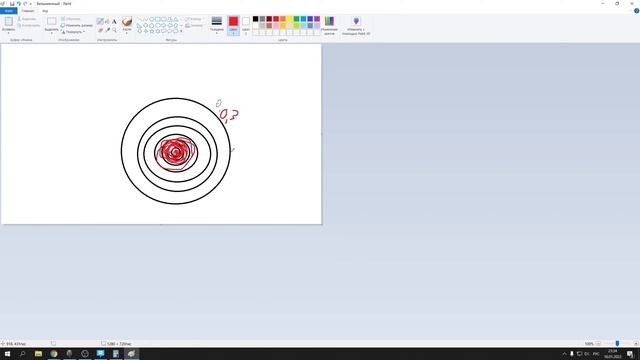Activate Color 2 white background box
This screenshot has height=360, width=640.
pyautogui.click(x=246, y=25)
